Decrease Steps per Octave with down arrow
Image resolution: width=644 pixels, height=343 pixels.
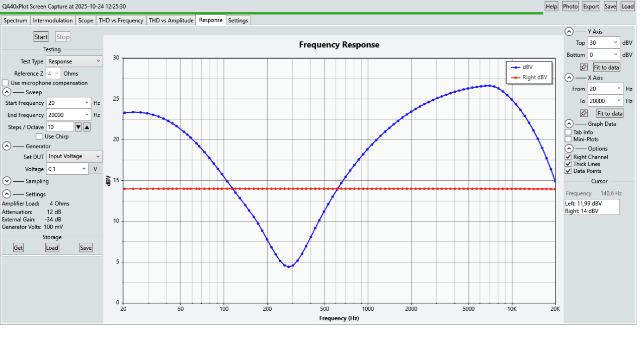pos(78,127)
